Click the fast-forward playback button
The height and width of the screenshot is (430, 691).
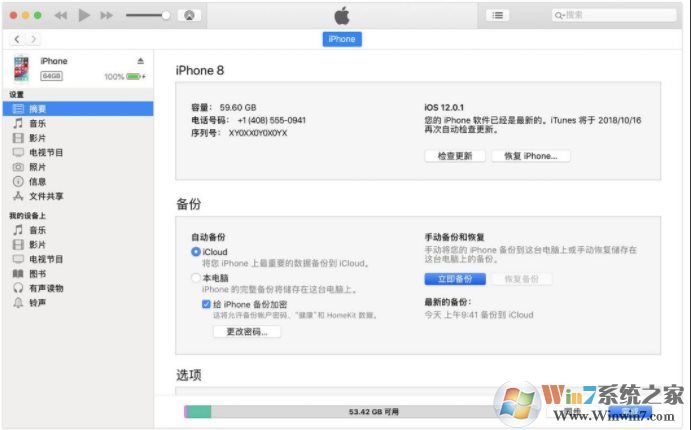[x=106, y=16]
